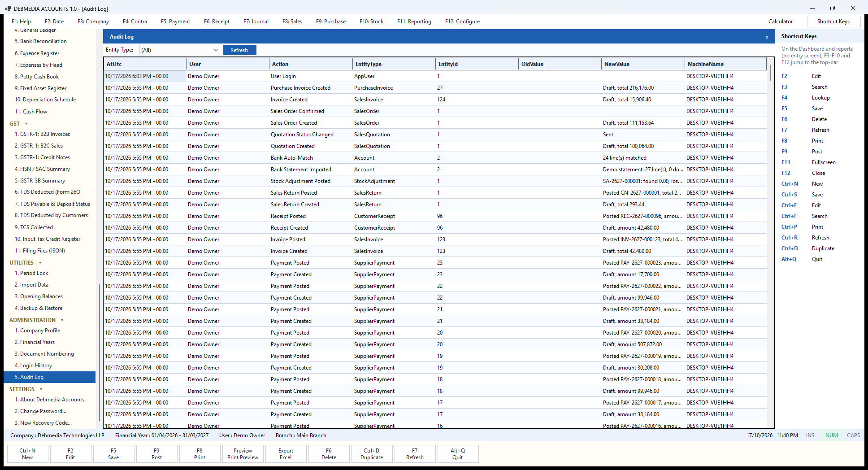
Task: Click the F6 Delete bottom button
Action: point(329,454)
